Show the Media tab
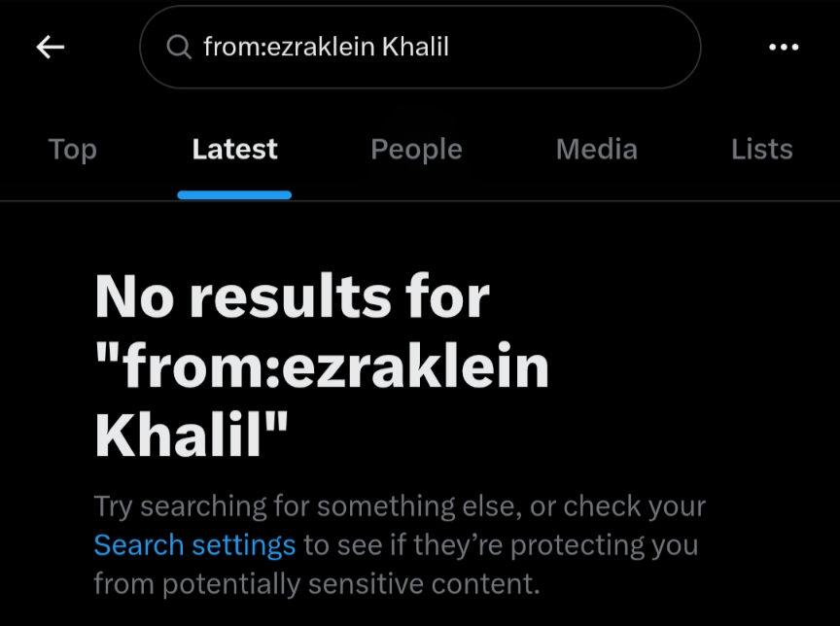 point(596,149)
